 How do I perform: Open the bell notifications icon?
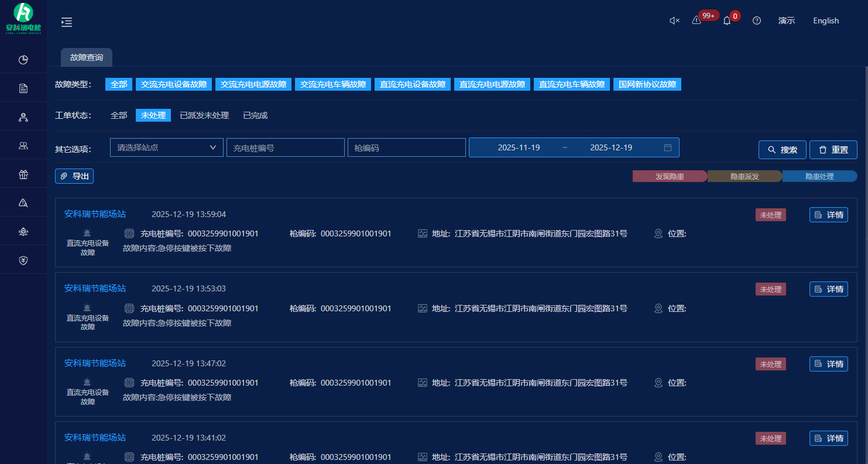pyautogui.click(x=727, y=21)
